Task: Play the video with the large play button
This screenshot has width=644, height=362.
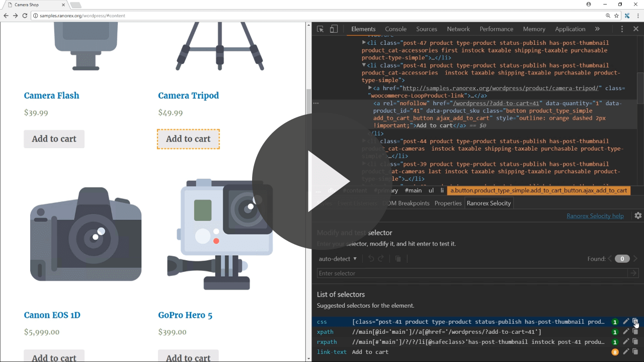Action: 322,181
